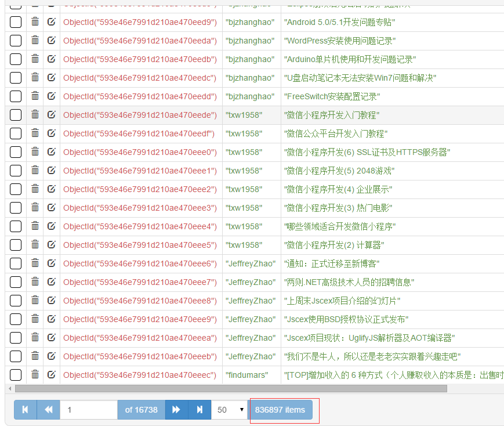
Task: Delete the first JeffreyZhao row eee6
Action: tap(35, 263)
